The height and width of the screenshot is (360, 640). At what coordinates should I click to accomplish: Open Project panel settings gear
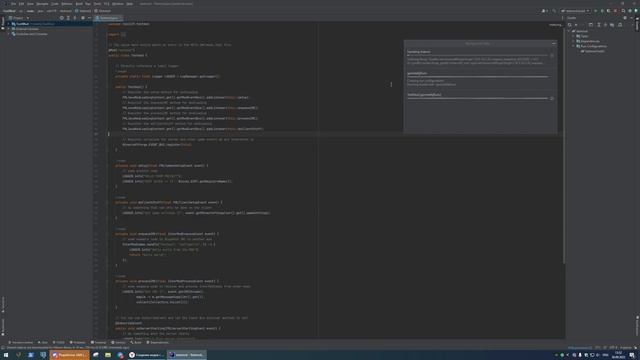click(83, 18)
